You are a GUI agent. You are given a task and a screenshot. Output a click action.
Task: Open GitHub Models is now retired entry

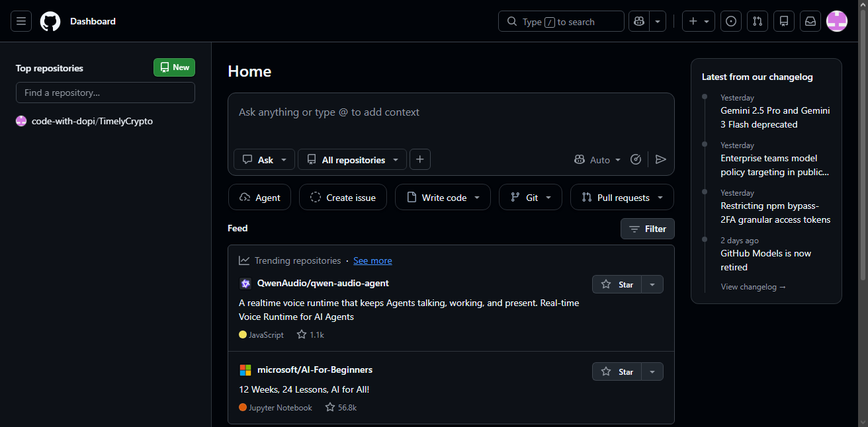tap(765, 260)
